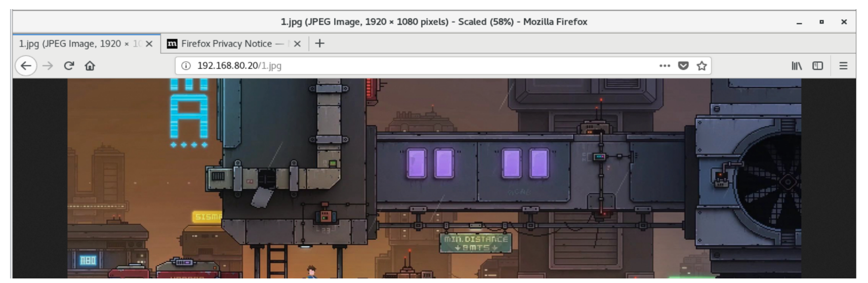Go back to the previous page

click(26, 66)
